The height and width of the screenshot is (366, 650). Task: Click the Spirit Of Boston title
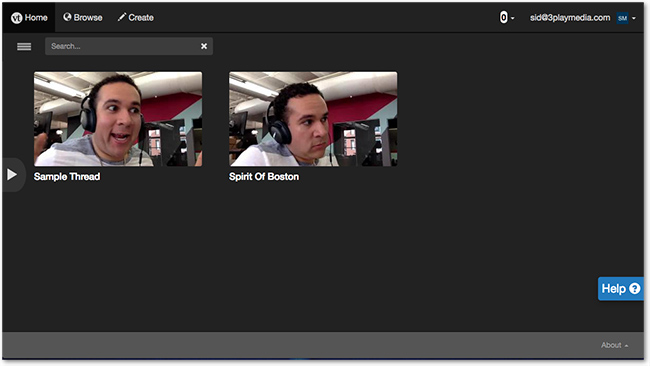(x=264, y=177)
